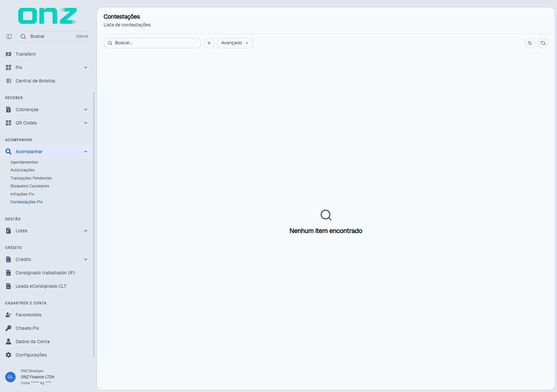The width and height of the screenshot is (557, 392).
Task: Select the Dados da Conta person icon
Action: (8, 341)
